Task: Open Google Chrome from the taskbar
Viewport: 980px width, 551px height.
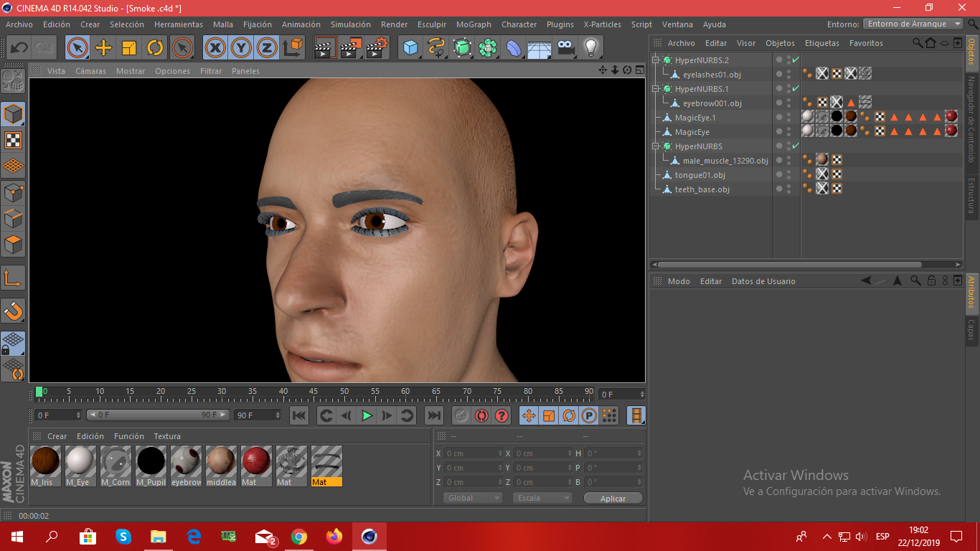Action: click(x=299, y=537)
